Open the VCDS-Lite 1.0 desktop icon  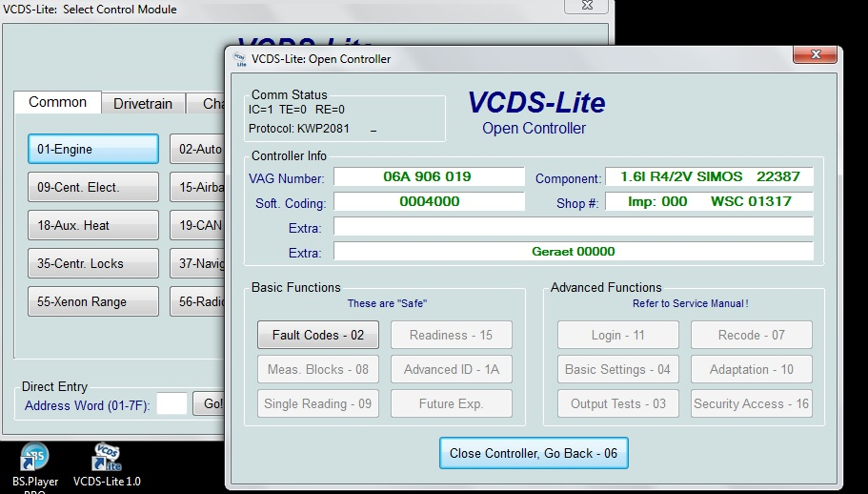coord(106,459)
